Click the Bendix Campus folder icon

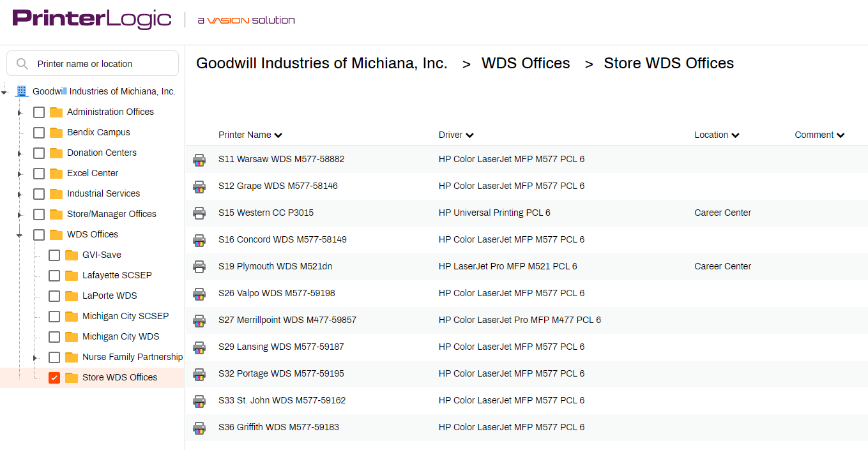(56, 133)
